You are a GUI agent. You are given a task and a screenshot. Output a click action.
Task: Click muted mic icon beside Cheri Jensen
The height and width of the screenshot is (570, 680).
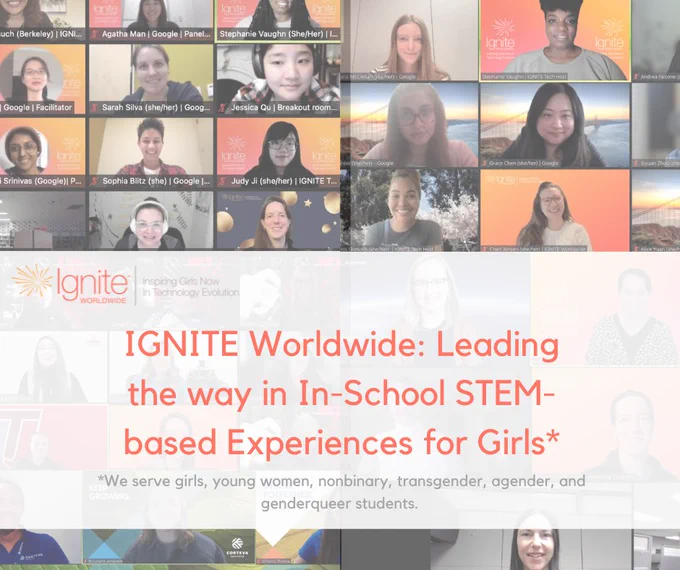coord(485,249)
